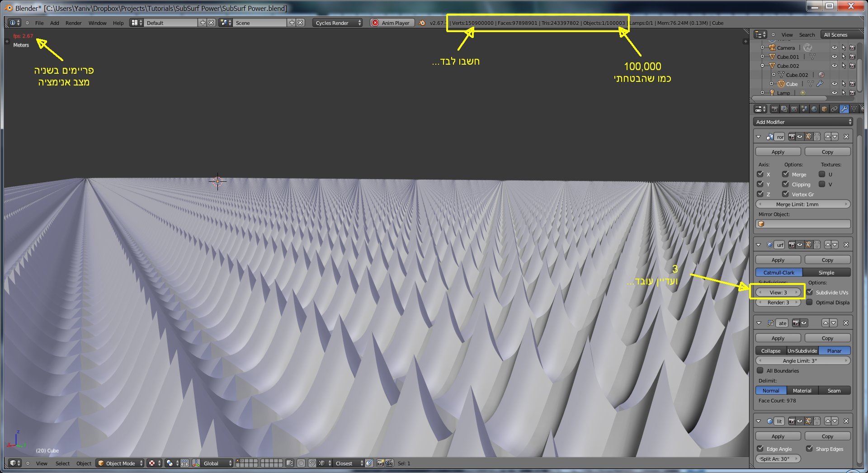Check the All Boundaries checkbox
Image resolution: width=868 pixels, height=473 pixels.
(x=760, y=370)
